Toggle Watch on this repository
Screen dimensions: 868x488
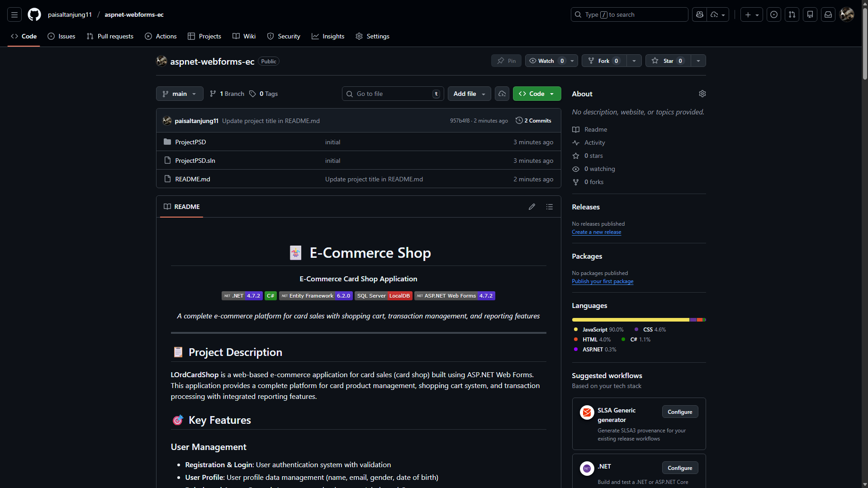pyautogui.click(x=546, y=61)
